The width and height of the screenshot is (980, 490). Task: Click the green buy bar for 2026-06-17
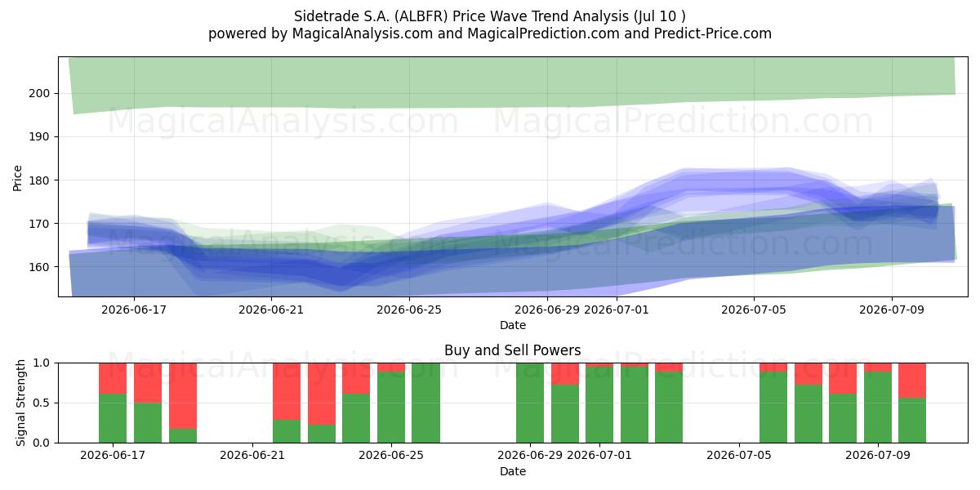(x=113, y=418)
